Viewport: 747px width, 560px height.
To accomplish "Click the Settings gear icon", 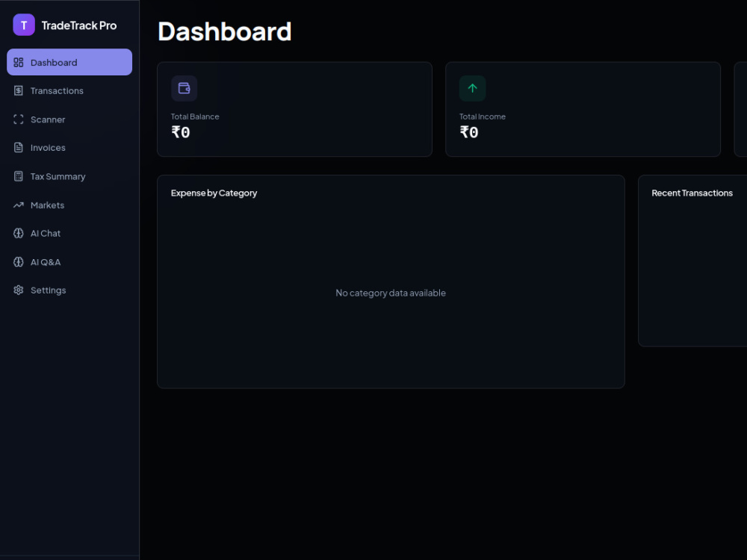I will point(19,290).
